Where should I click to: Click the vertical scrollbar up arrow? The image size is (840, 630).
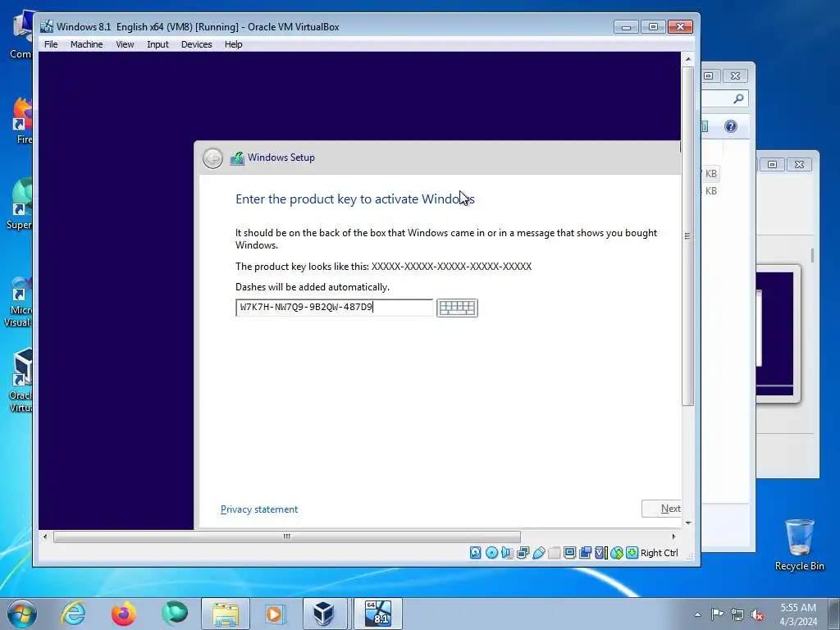688,59
